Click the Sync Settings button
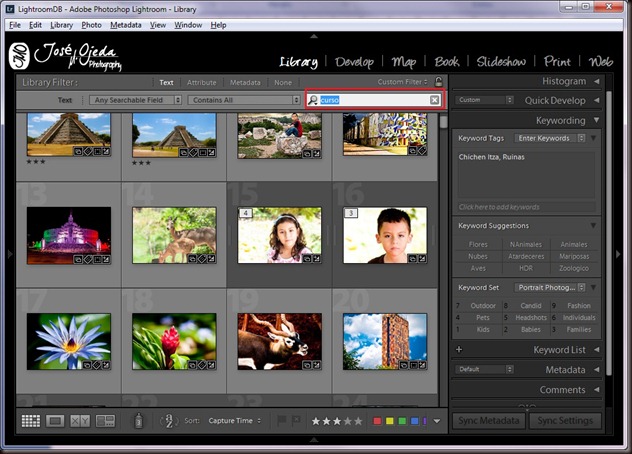 point(565,421)
